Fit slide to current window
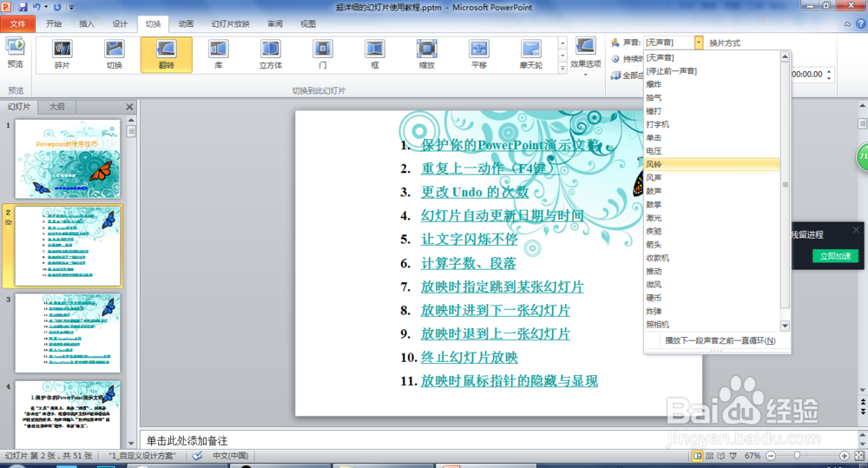868x468 pixels. [x=859, y=456]
